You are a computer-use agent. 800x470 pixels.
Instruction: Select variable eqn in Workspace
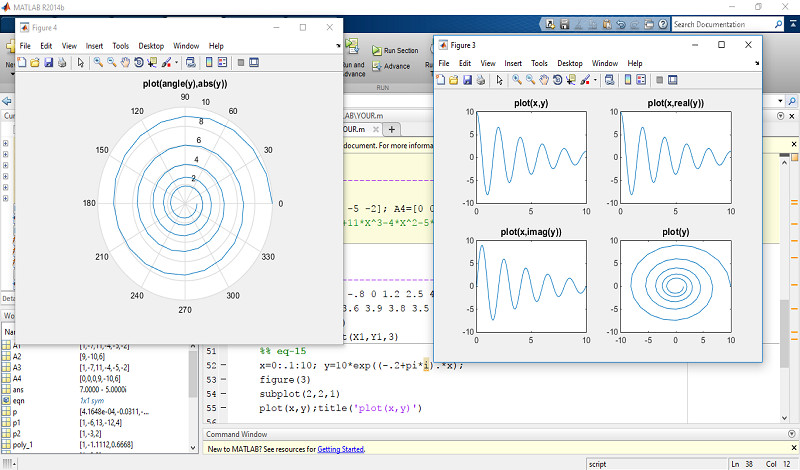pos(18,401)
